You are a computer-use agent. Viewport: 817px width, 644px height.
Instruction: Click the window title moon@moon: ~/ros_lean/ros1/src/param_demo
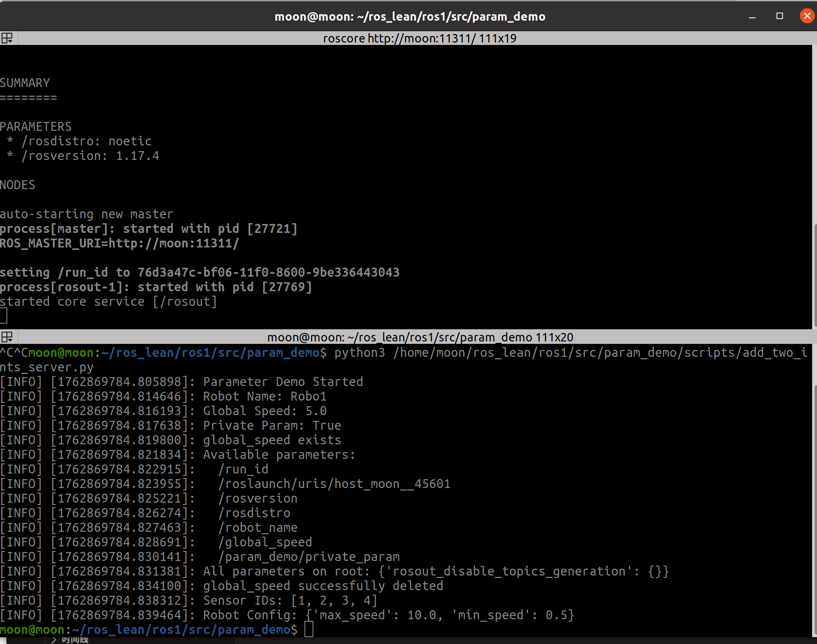coord(410,17)
